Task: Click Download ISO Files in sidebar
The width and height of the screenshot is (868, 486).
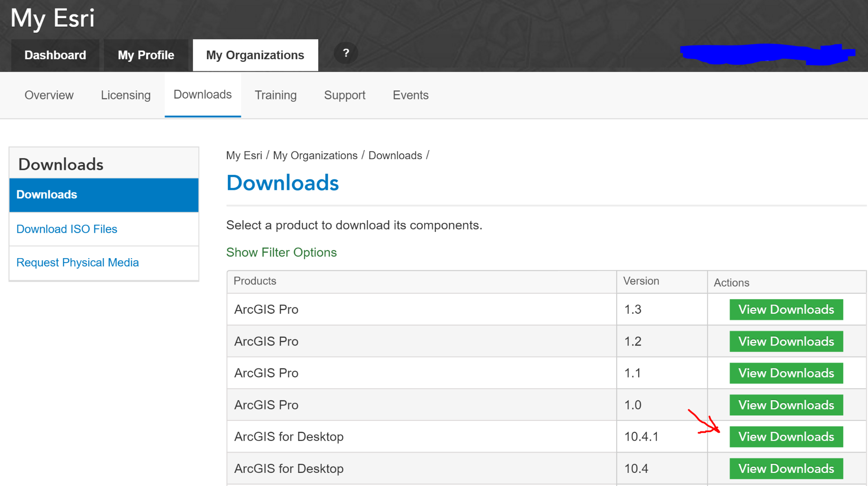Action: coord(67,229)
